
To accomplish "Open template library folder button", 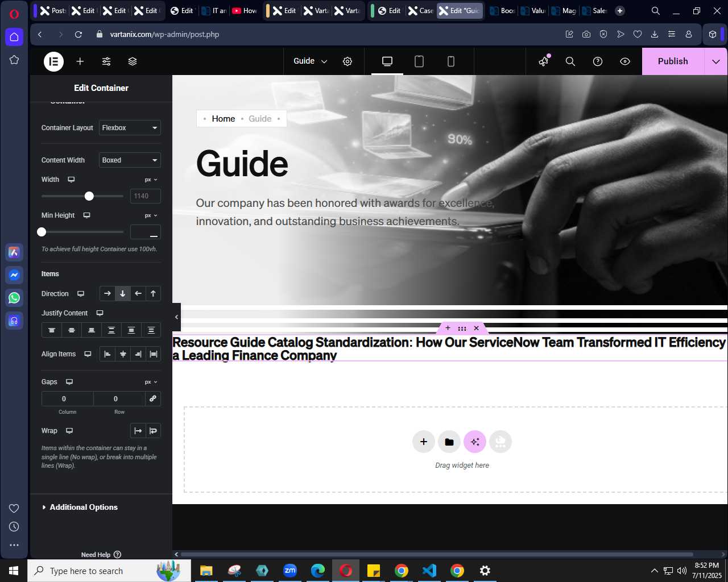I will point(449,442).
